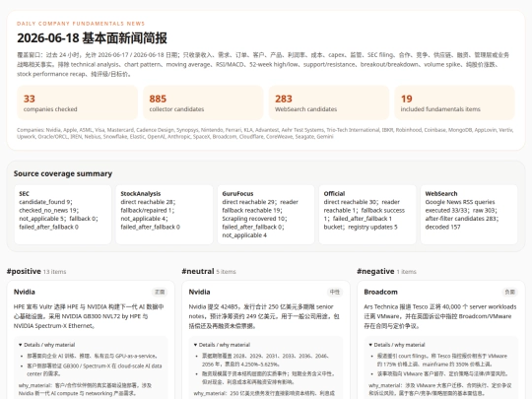Click the 283 WebSearch candidates stat card
This screenshot has width=532, height=399.
[329, 102]
